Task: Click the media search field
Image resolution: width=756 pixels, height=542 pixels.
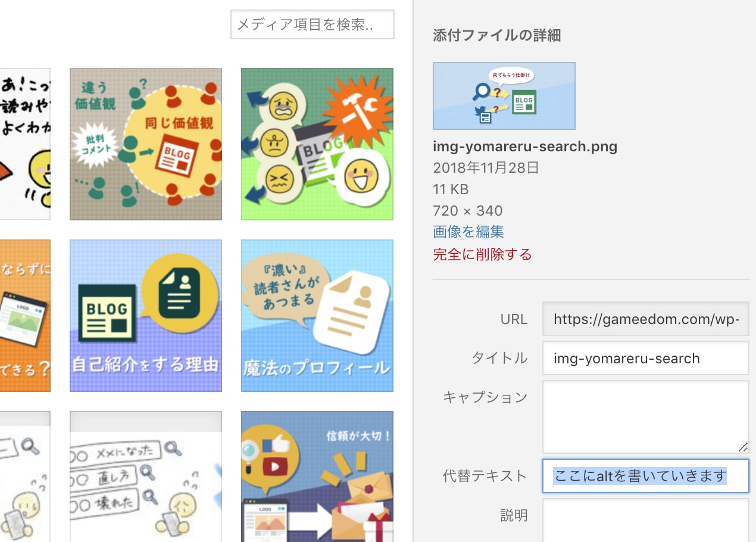Action: click(313, 24)
